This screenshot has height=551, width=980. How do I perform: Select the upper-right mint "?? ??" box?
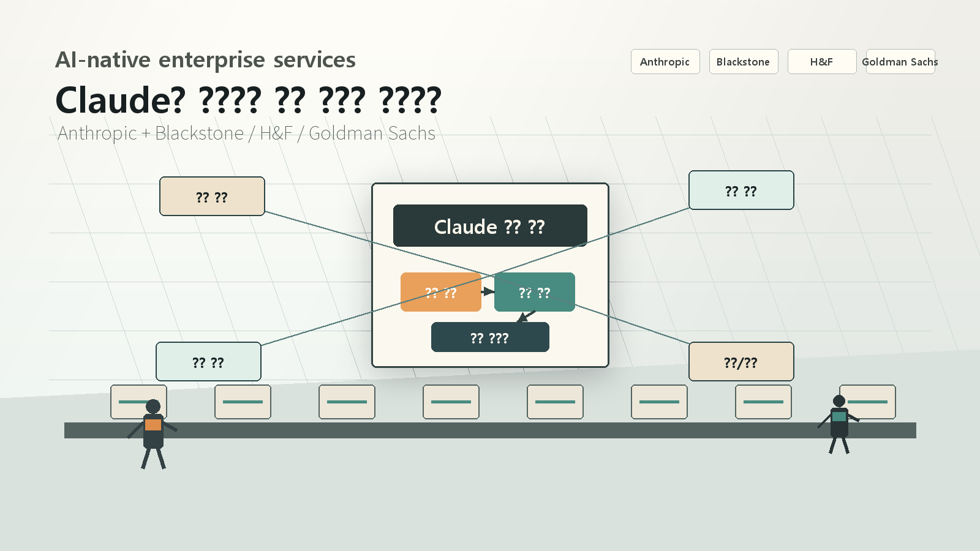[x=741, y=190]
